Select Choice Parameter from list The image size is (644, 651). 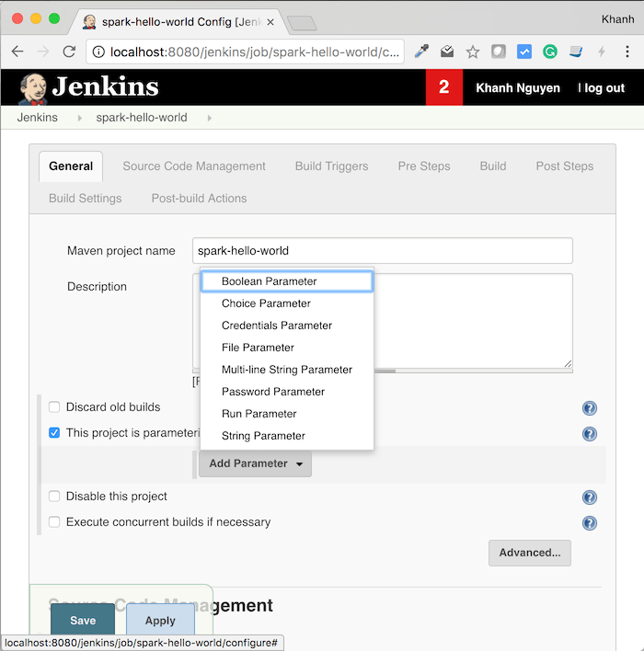287,303
